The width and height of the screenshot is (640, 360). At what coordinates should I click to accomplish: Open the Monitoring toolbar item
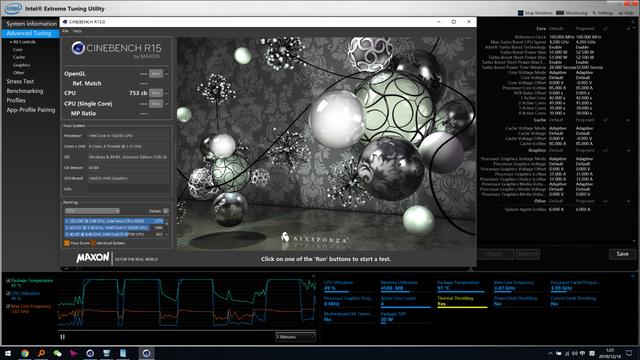pos(572,13)
